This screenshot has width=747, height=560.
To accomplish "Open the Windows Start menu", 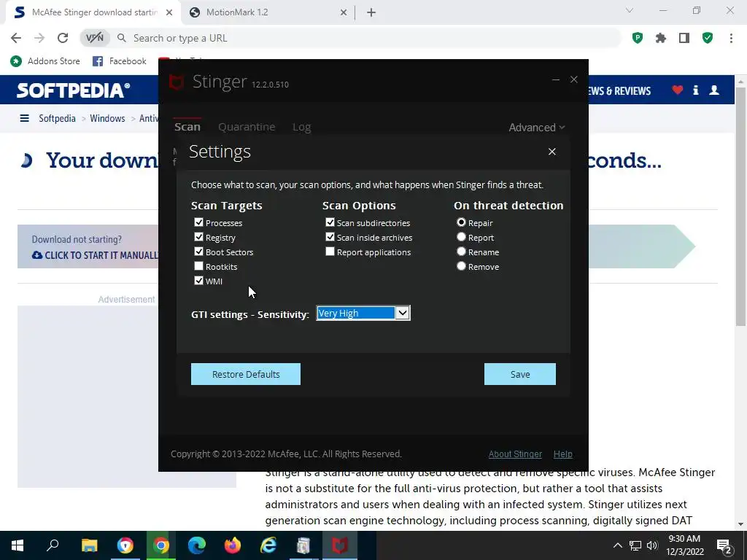I will click(x=18, y=545).
